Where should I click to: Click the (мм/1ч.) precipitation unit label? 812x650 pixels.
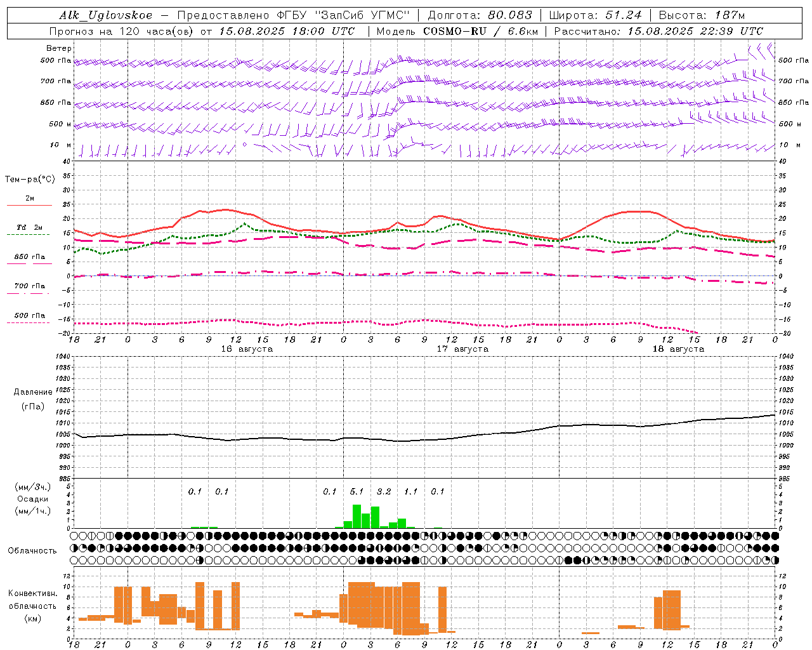click(x=33, y=511)
